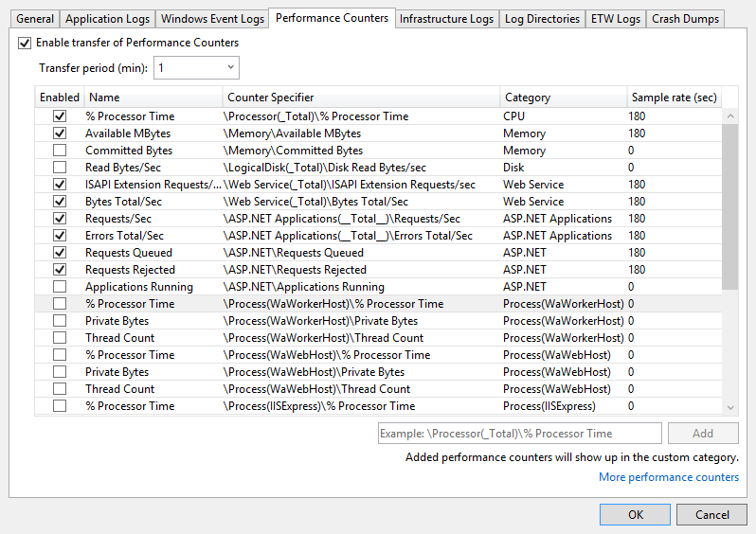The height and width of the screenshot is (534, 756).
Task: Enable WaWorkerHost % Processor Time checkbox
Action: pyautogui.click(x=60, y=304)
